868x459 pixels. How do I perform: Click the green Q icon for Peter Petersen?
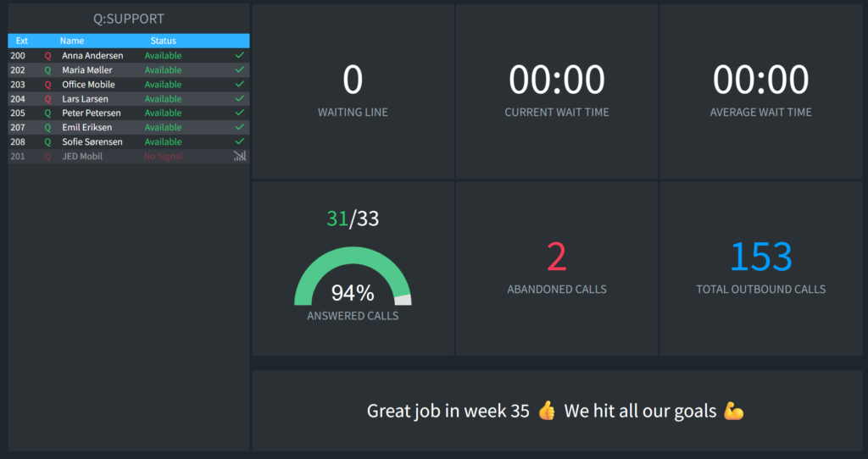[x=47, y=113]
